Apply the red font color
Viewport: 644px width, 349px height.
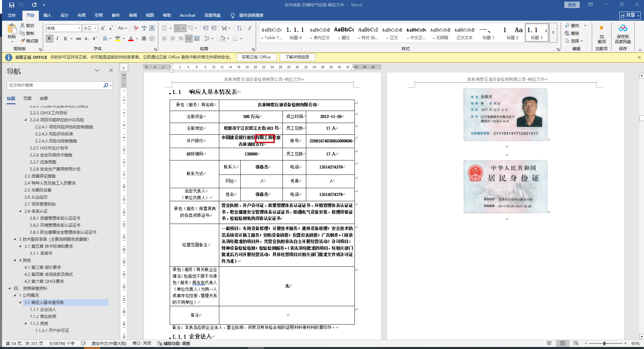[x=131, y=38]
